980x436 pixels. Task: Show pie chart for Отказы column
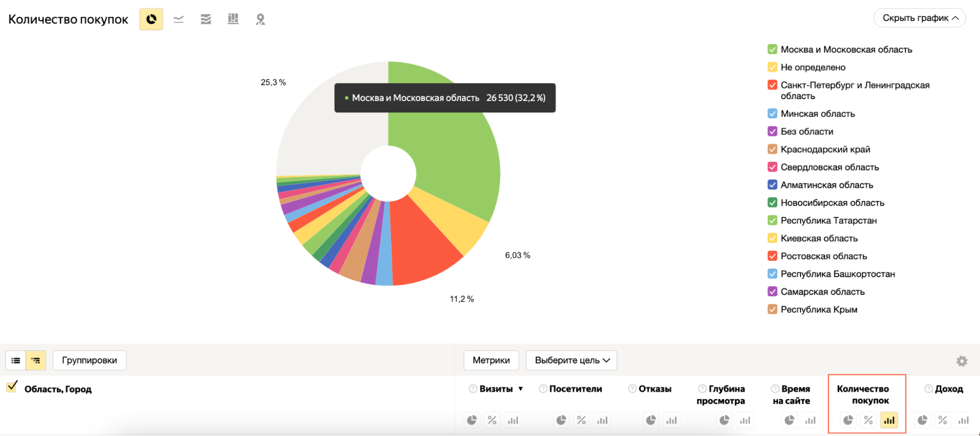[x=651, y=420]
